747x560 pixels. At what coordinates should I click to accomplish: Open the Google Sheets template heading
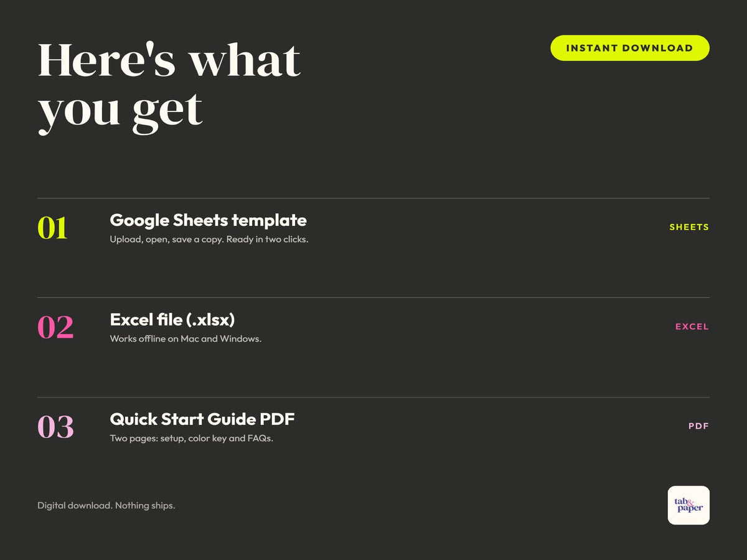pyautogui.click(x=208, y=220)
